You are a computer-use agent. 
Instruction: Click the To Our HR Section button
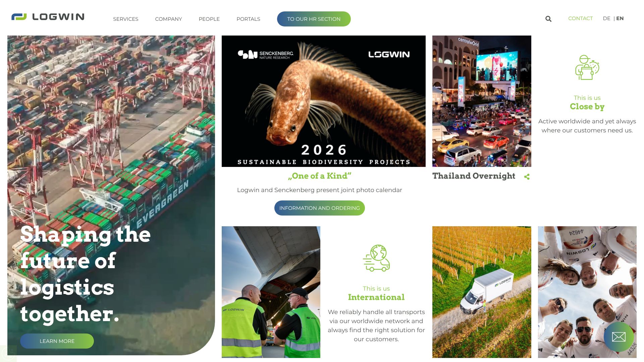pyautogui.click(x=314, y=19)
